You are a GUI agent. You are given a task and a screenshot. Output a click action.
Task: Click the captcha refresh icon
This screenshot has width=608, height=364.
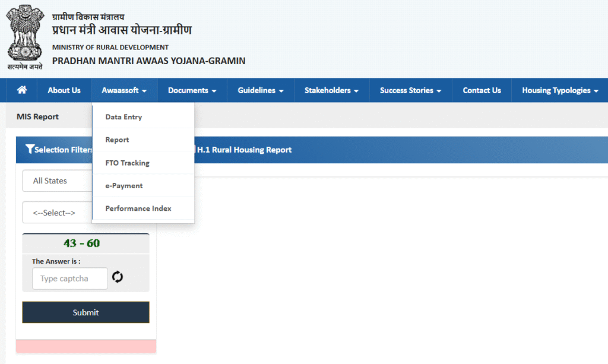(x=118, y=277)
